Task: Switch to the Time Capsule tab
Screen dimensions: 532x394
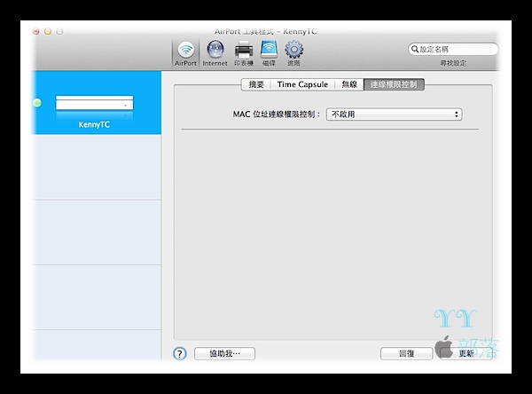Action: tap(302, 84)
